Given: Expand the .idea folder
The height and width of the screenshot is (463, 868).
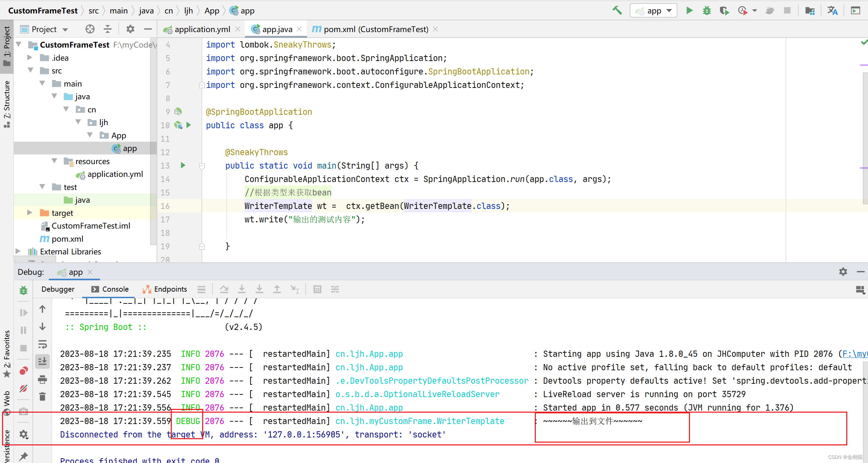Looking at the screenshot, I should (30, 58).
